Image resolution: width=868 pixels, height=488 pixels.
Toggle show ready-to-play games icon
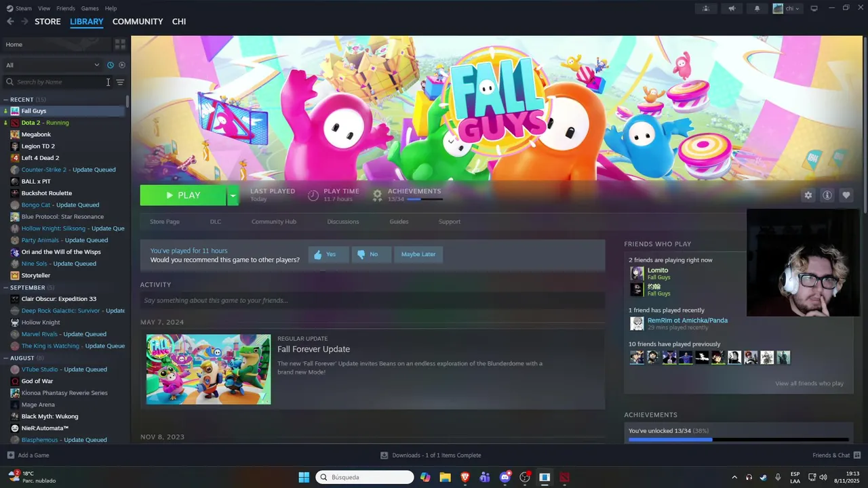point(122,65)
